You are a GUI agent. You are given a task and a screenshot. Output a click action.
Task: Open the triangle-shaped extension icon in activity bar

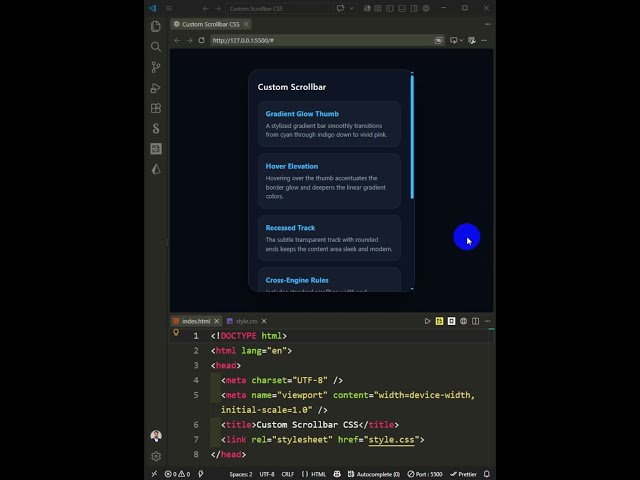coord(156,169)
